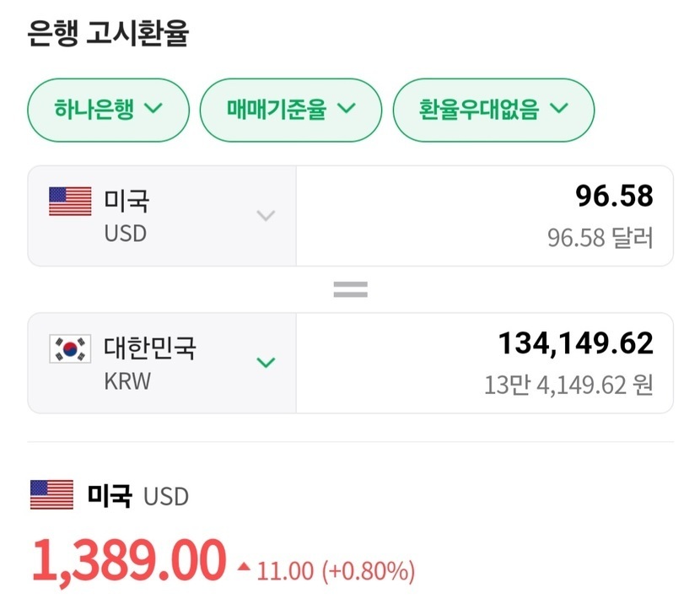Click the US flag icon in USD row
Viewport: 700px width, 604px height.
click(70, 202)
